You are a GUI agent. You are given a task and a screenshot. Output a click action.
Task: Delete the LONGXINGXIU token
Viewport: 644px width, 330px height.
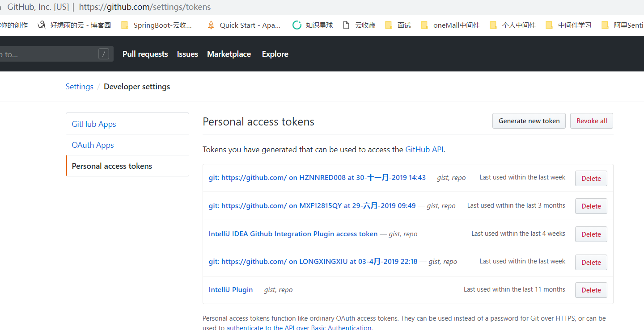pos(591,262)
